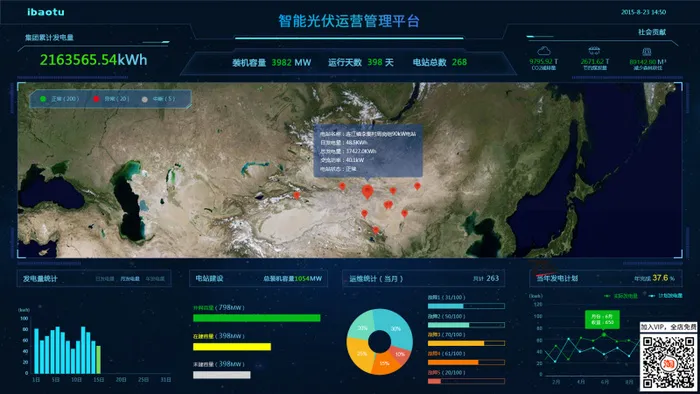Image resolution: width=700 pixels, height=394 pixels.
Task: Select the large red map pin under the tooltip
Action: pos(367,192)
